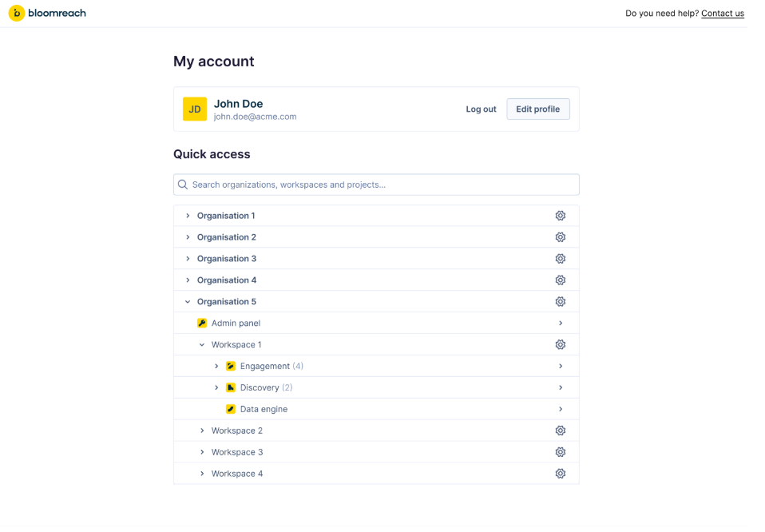Click the Discovery product icon
Screen dimensions: 765x532
tap(231, 387)
